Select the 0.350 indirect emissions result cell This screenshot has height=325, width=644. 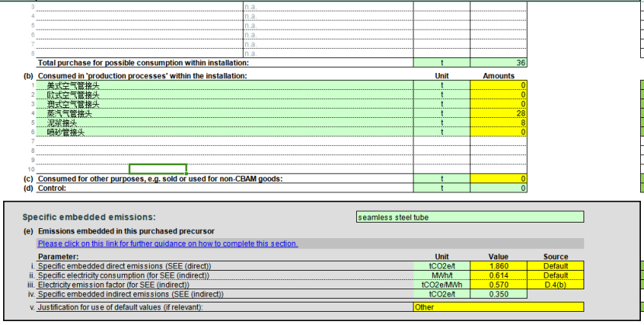(498, 294)
